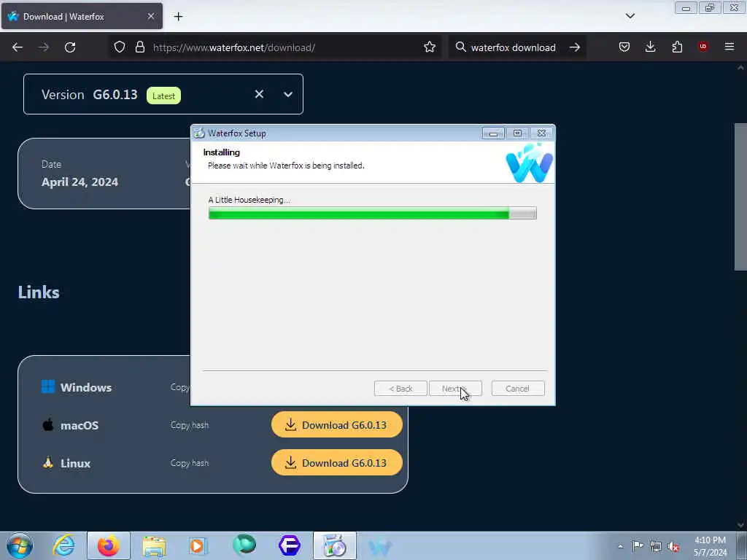Click the muted volume tray icon
The width and height of the screenshot is (747, 560).
pyautogui.click(x=673, y=546)
